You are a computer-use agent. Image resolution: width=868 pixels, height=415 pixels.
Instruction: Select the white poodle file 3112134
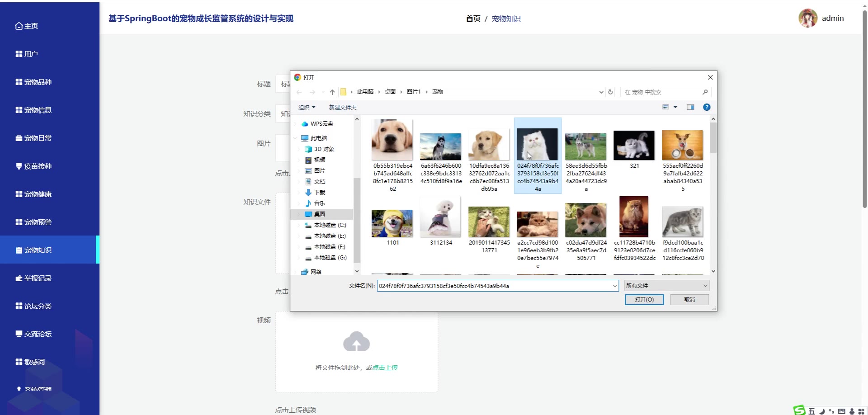[x=441, y=221]
